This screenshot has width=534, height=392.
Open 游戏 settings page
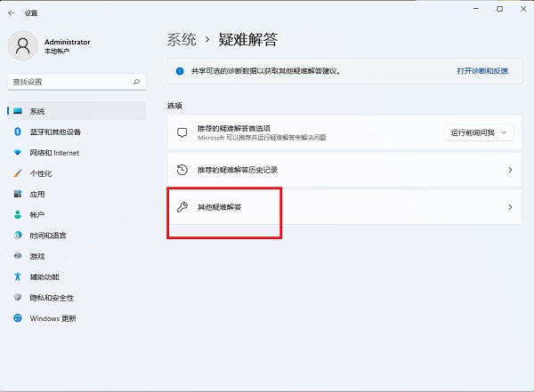[x=36, y=256]
